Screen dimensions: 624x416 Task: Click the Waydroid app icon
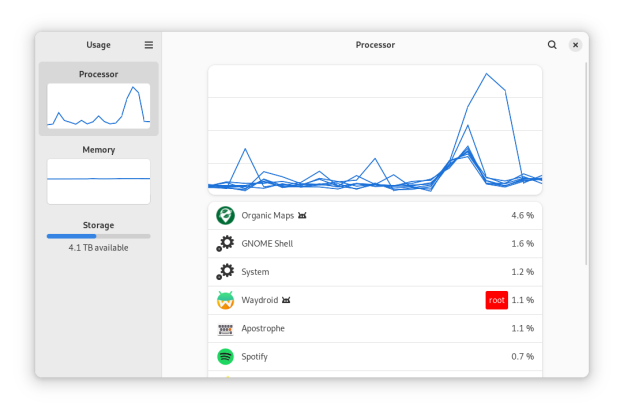[225, 300]
